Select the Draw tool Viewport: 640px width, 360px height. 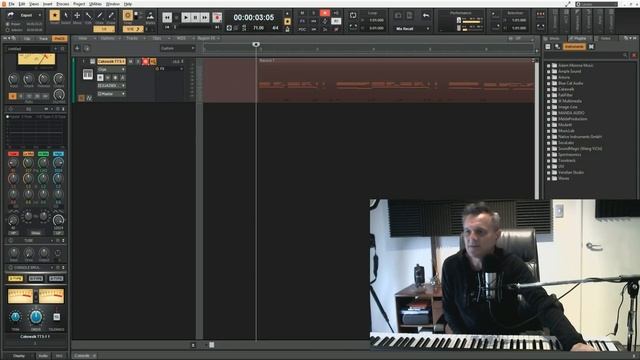[x=100, y=16]
